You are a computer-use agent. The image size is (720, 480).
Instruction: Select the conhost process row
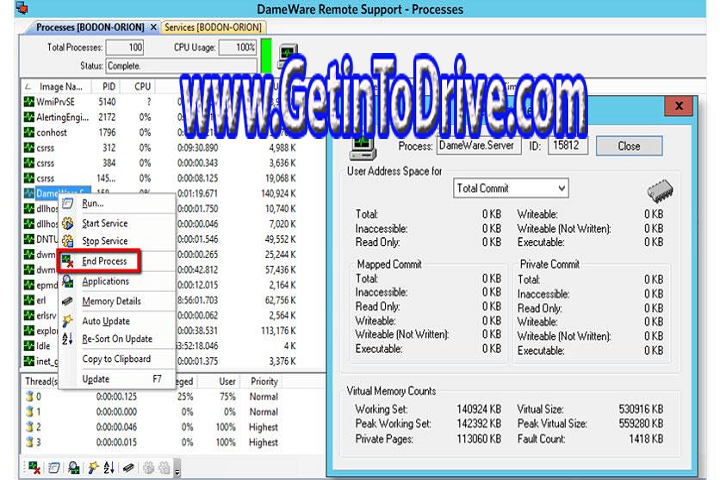point(159,132)
